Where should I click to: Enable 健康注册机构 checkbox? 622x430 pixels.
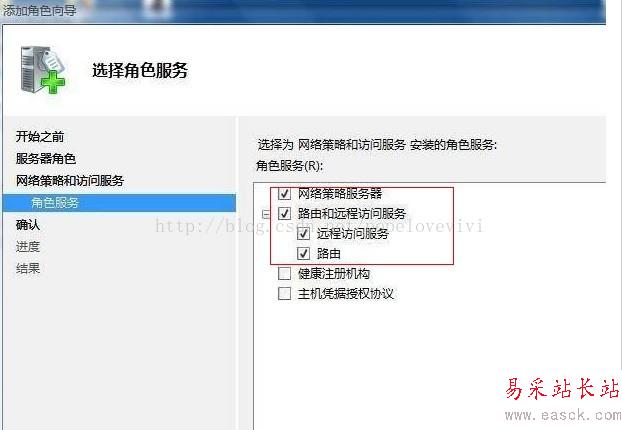click(284, 273)
